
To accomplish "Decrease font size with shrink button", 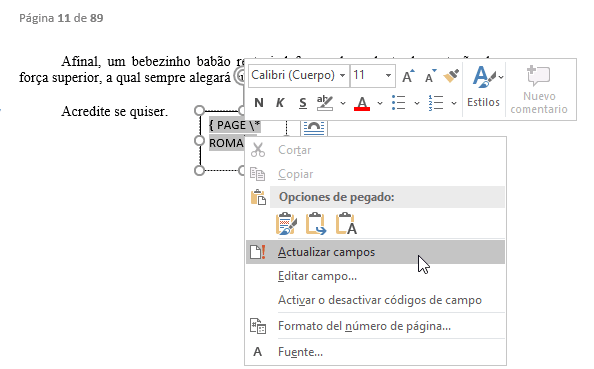I will 431,76.
